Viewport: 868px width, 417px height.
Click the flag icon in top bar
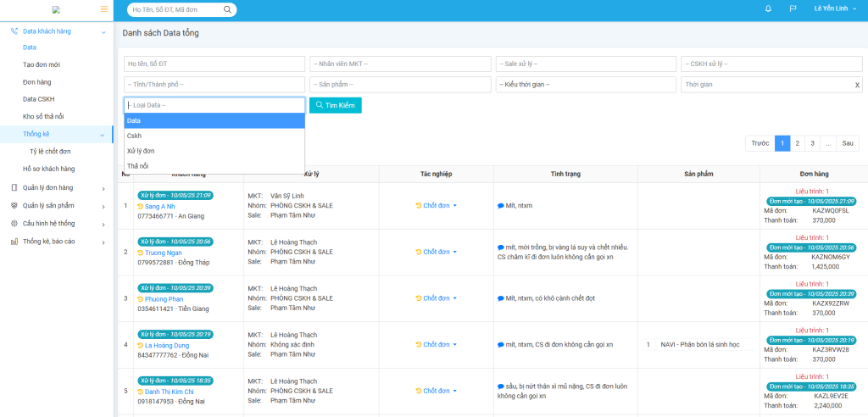click(793, 8)
